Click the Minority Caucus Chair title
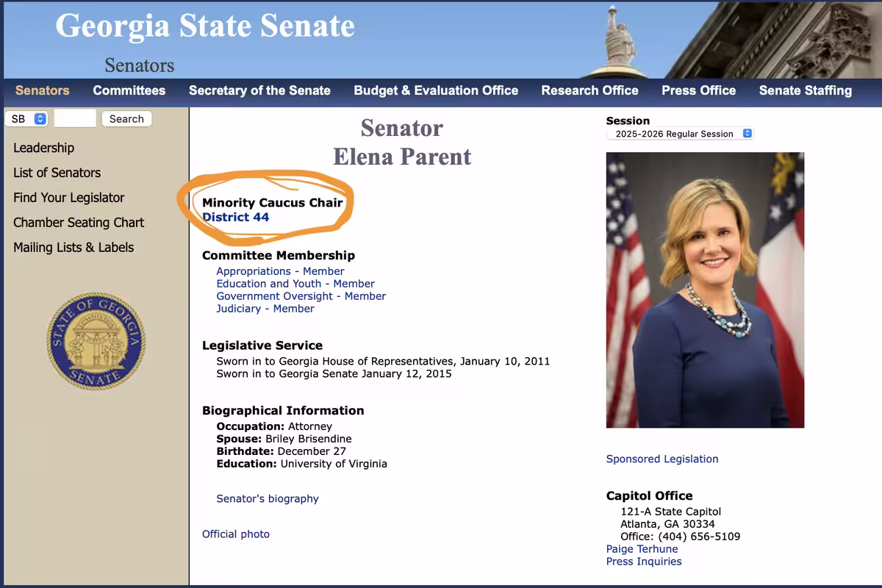Viewport: 882px width, 588px height. point(273,202)
